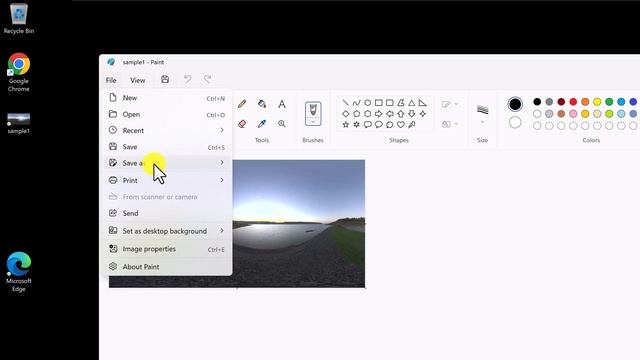Choose the diamond shape

(346, 114)
